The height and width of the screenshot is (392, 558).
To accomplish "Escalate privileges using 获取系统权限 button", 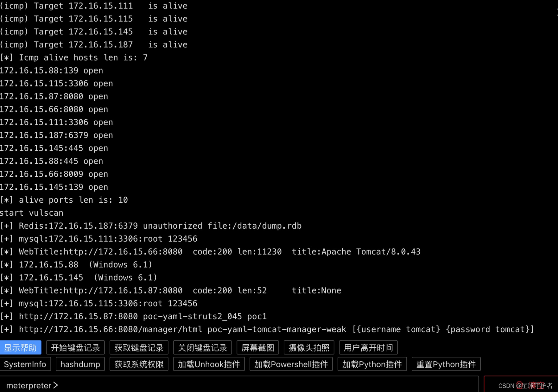I will [x=139, y=364].
